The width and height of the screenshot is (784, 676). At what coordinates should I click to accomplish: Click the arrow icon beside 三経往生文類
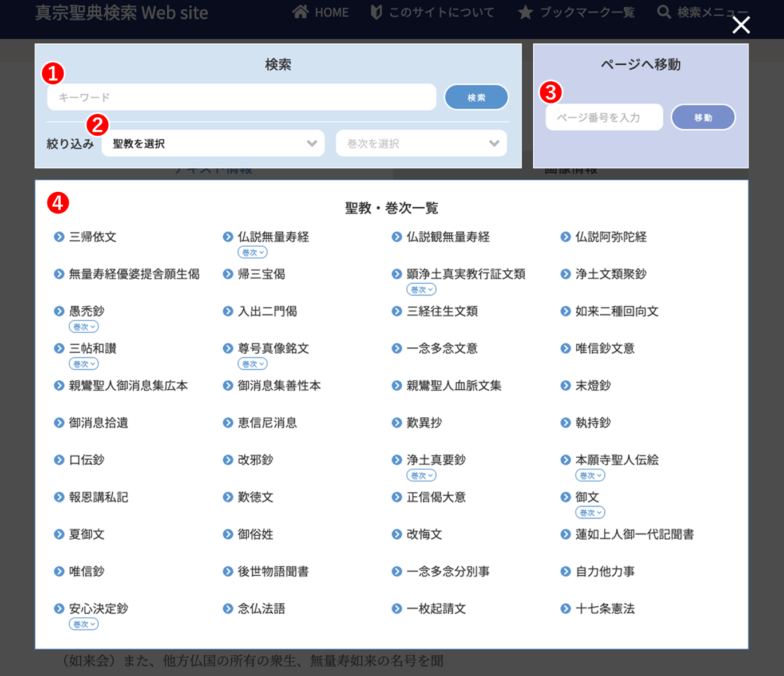click(397, 311)
